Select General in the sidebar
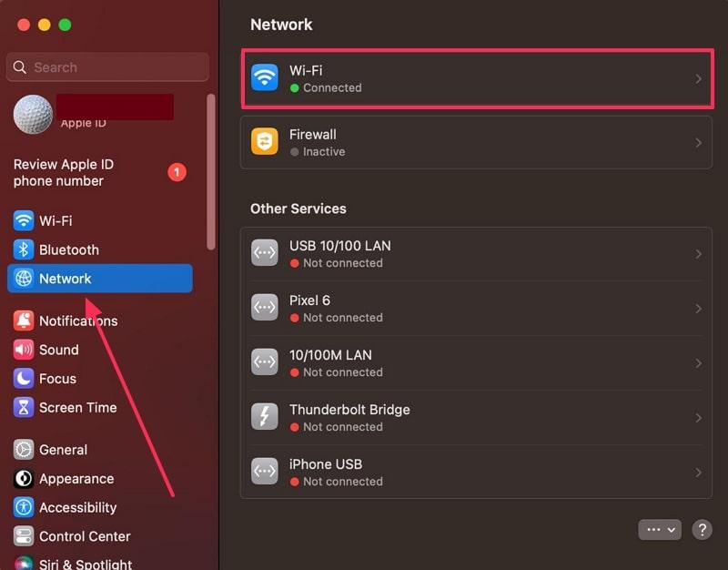Screen dimensions: 728x570 click(x=63, y=450)
